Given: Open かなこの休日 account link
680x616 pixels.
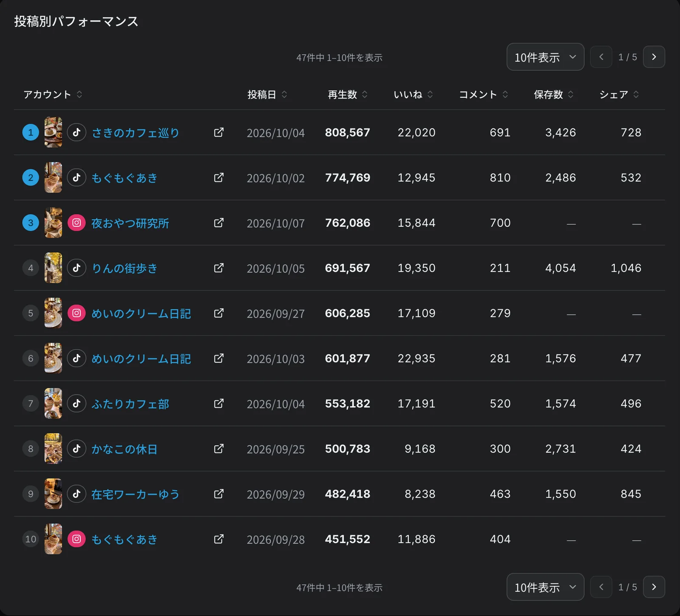Looking at the screenshot, I should coord(125,449).
